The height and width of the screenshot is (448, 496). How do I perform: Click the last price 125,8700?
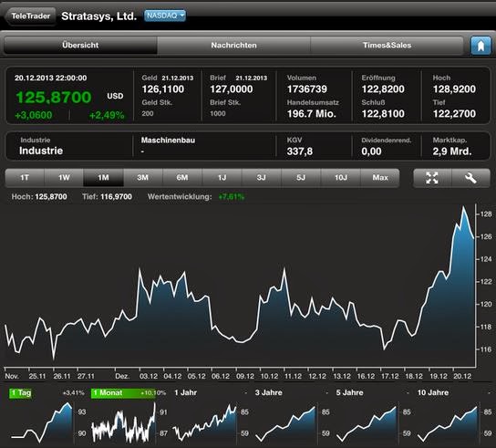click(54, 98)
